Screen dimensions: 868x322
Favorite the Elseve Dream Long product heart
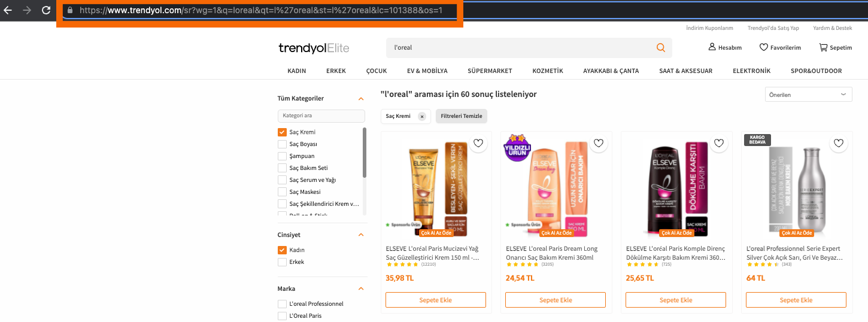[x=599, y=143]
